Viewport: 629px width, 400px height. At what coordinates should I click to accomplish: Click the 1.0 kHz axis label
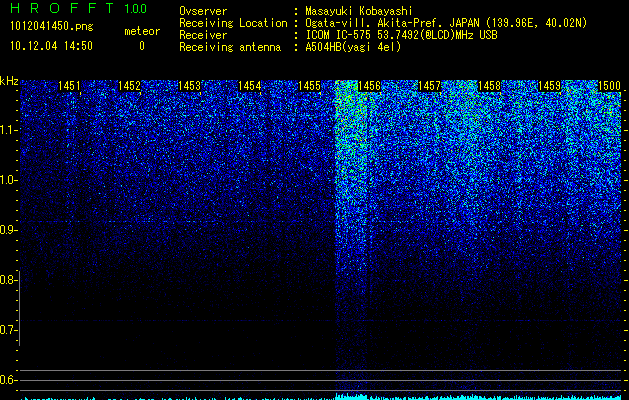(7, 180)
